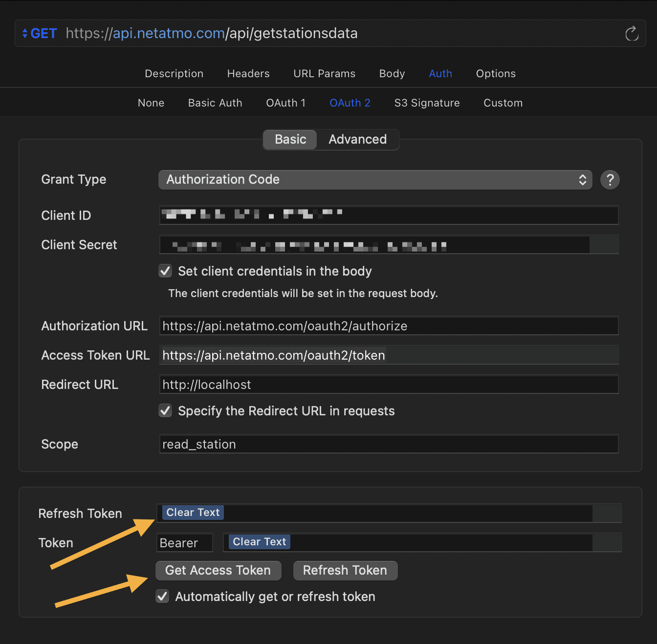Select the Auth tab
Image resolution: width=657 pixels, height=644 pixels.
tap(440, 73)
